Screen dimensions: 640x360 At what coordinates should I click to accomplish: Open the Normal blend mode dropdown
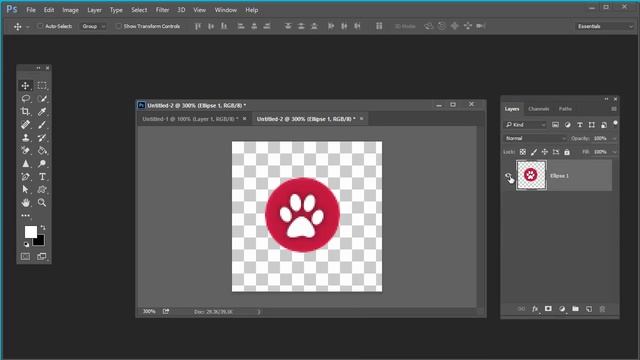(536, 138)
